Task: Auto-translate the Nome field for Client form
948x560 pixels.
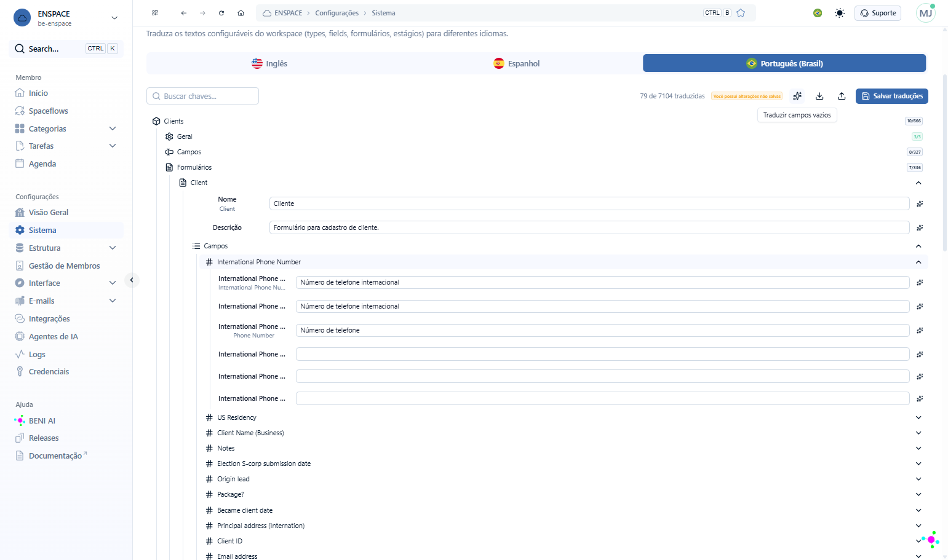Action: point(920,203)
